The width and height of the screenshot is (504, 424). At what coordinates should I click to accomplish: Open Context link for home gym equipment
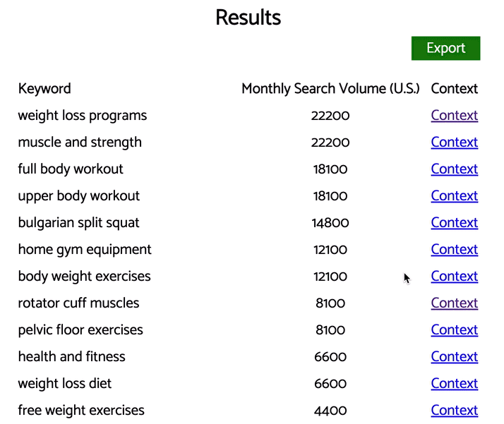pos(454,250)
